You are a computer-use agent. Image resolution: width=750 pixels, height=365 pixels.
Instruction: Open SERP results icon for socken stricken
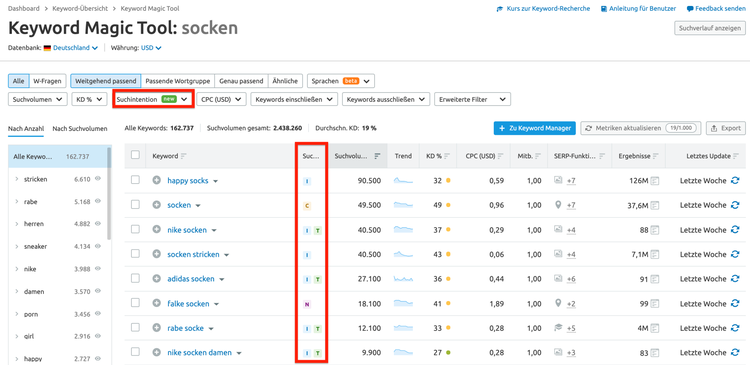point(655,254)
